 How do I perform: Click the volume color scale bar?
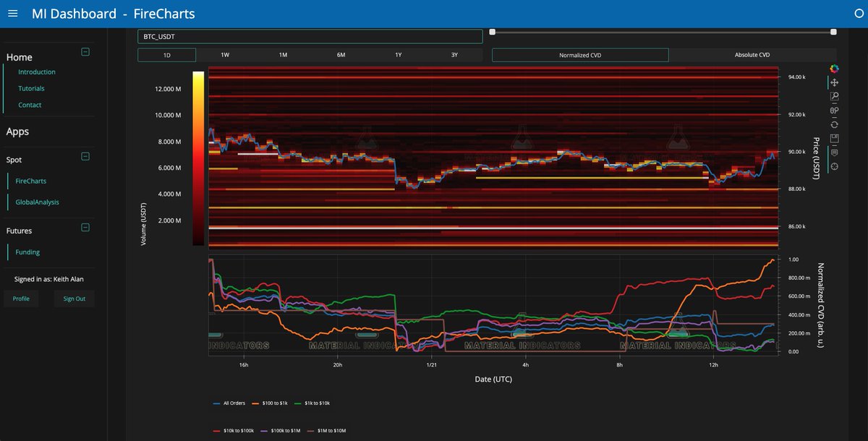pyautogui.click(x=198, y=158)
